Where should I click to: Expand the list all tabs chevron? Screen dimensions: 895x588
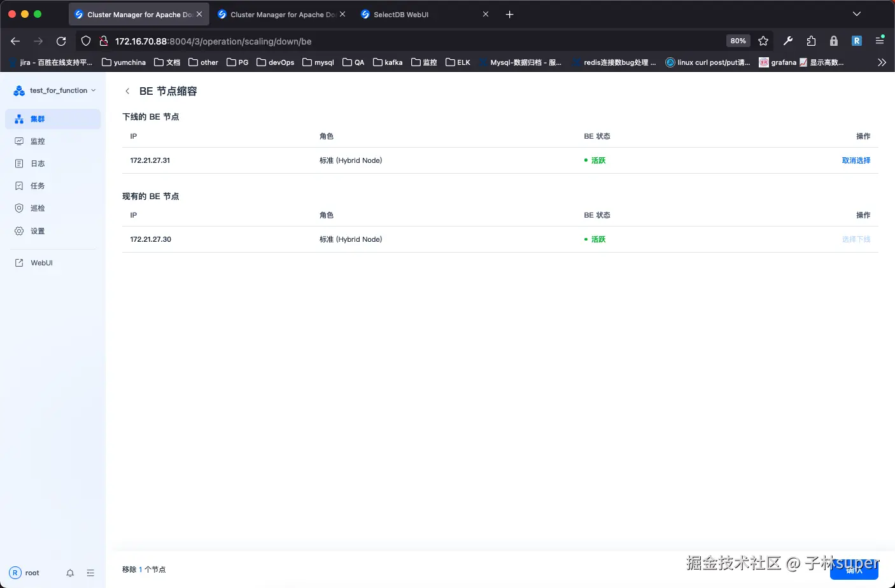coord(857,14)
